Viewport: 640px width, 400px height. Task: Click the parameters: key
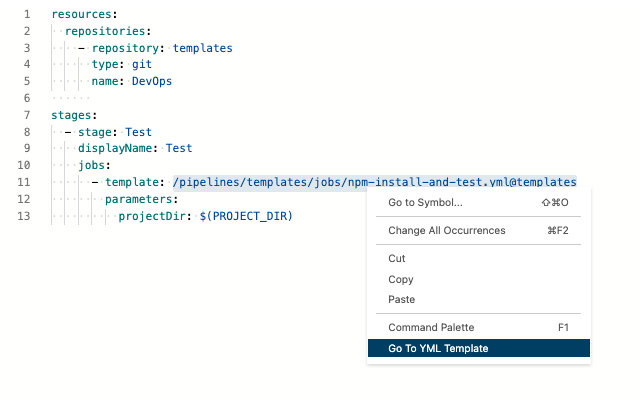pyautogui.click(x=141, y=199)
